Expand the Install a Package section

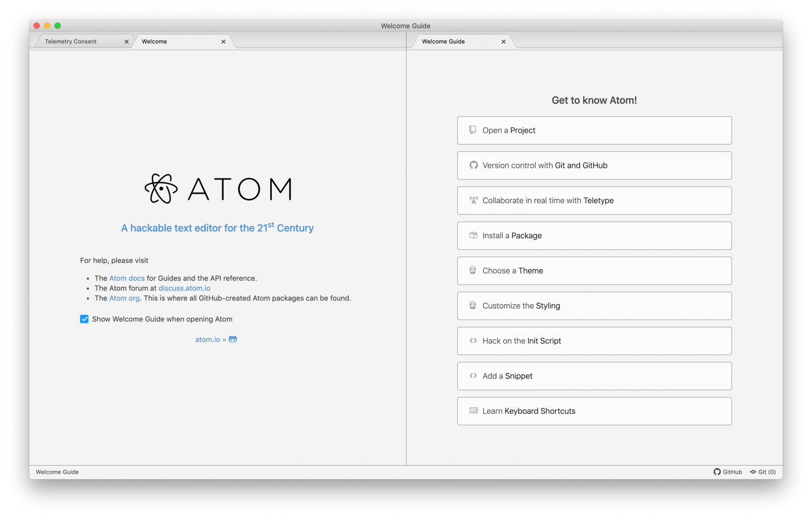tap(594, 236)
